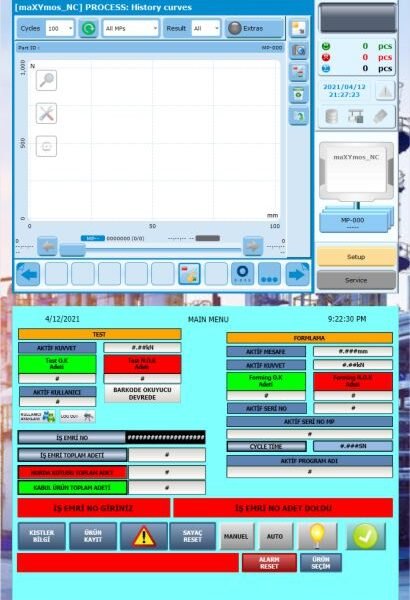The width and height of the screenshot is (410, 600).
Task: Click the SAYAÇ RESET button
Action: pyautogui.click(x=193, y=536)
